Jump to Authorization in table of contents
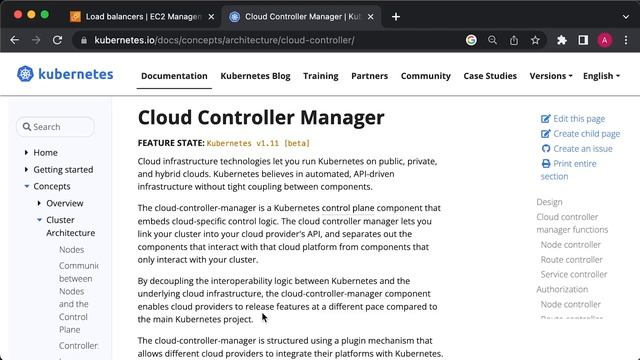 click(x=562, y=289)
